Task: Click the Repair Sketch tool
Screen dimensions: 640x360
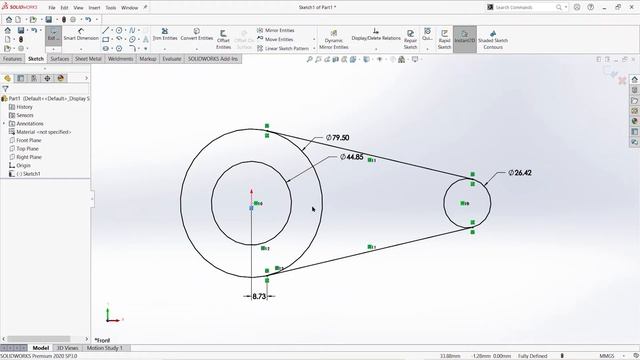Action: click(410, 40)
